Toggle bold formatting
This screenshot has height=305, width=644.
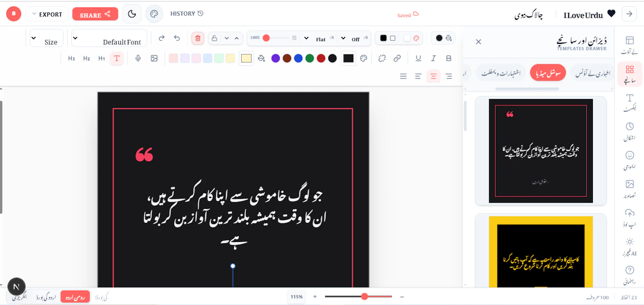point(449,58)
